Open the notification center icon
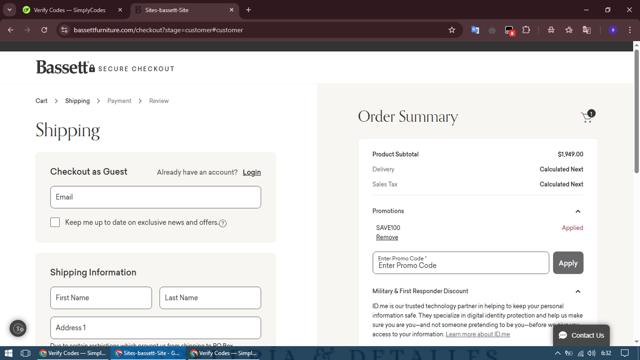The image size is (640, 360). tap(625, 353)
